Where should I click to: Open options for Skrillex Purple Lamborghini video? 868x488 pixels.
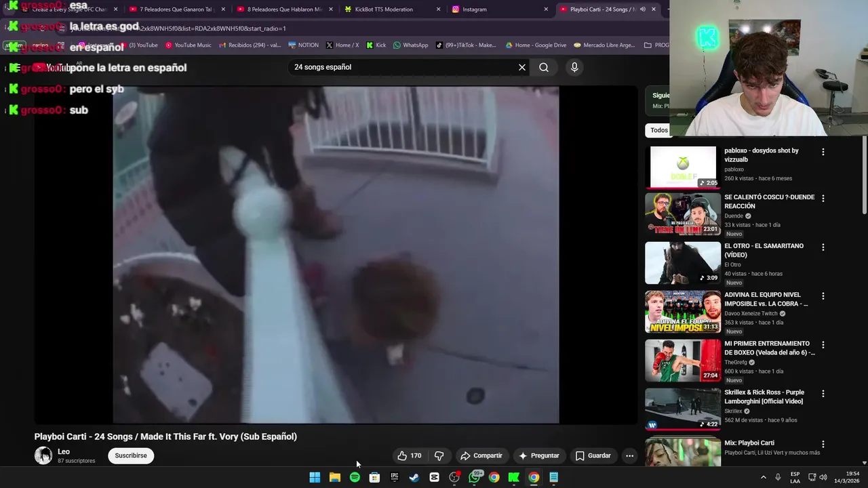tap(823, 394)
